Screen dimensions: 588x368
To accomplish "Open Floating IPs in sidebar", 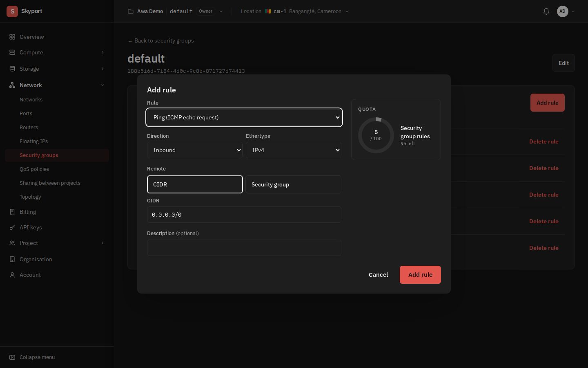I will click(x=33, y=141).
